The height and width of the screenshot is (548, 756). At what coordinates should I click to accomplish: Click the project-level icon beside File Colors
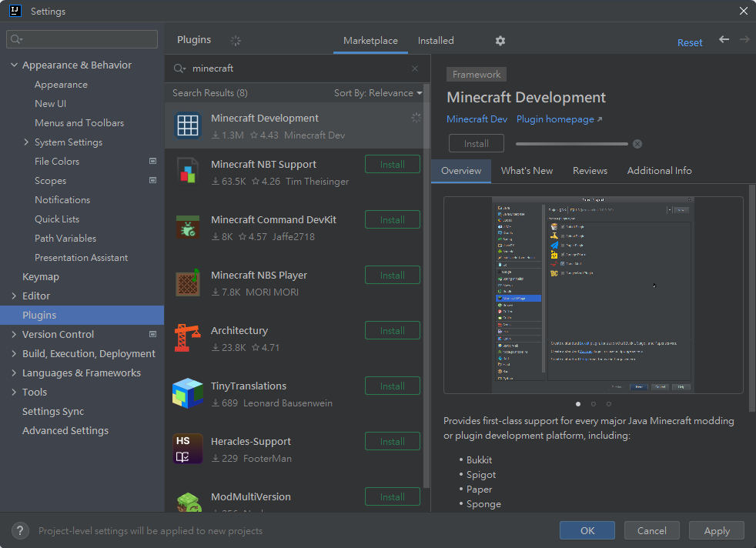(153, 161)
